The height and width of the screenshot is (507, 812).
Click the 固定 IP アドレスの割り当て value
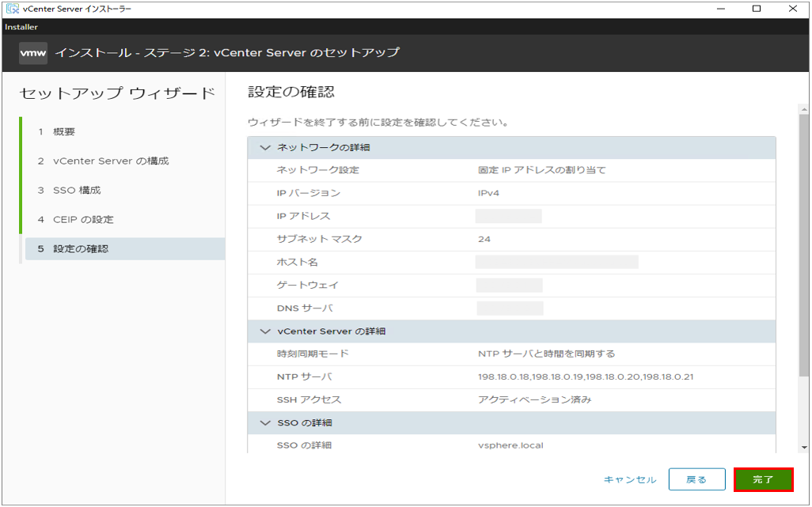point(541,170)
